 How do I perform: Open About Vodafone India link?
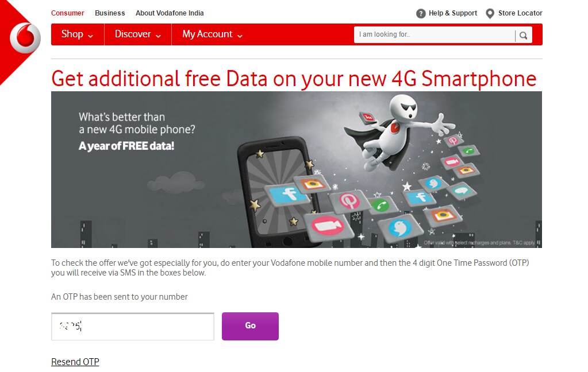(x=170, y=13)
